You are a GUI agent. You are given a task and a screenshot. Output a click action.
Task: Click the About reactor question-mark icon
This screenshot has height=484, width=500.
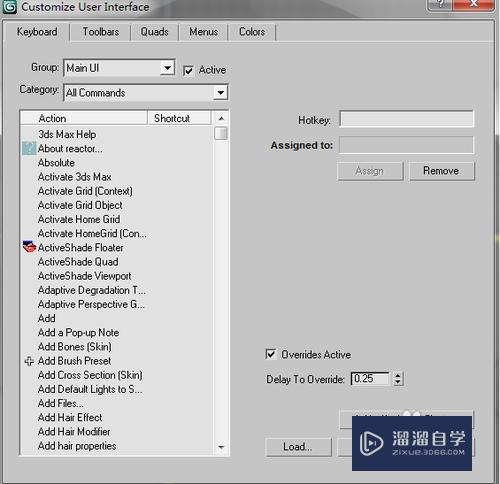tap(29, 148)
